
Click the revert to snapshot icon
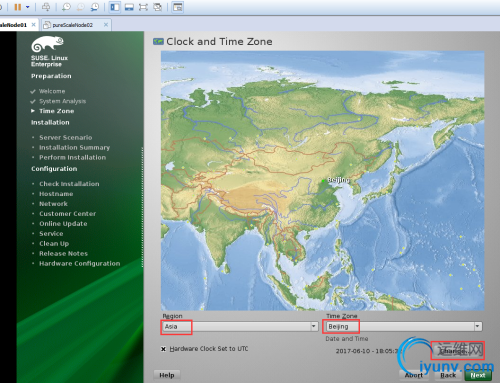80,7
